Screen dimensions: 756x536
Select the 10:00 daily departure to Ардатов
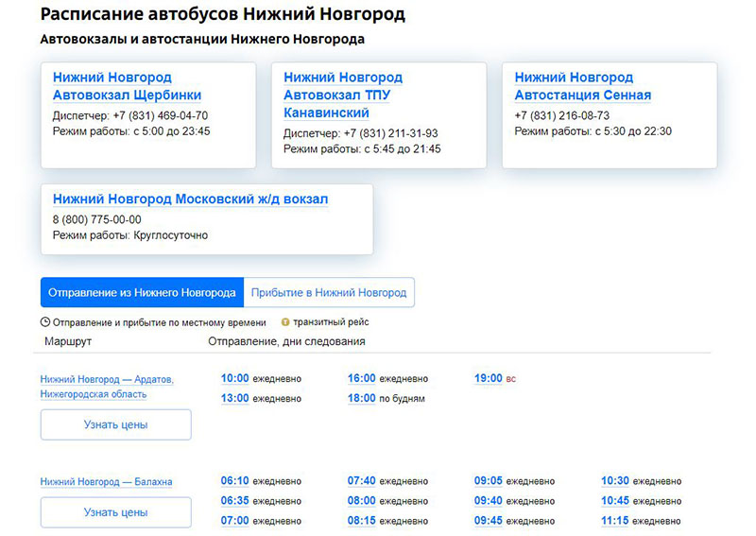point(234,378)
